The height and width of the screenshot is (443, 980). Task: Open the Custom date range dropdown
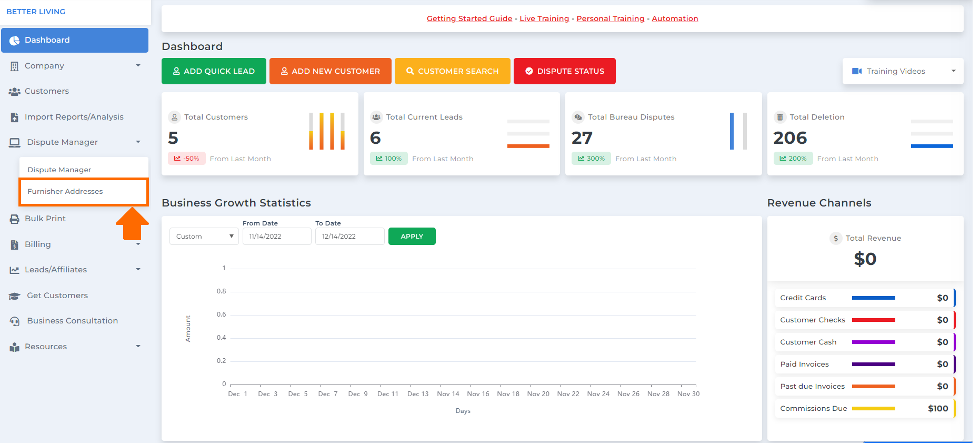[x=204, y=237]
